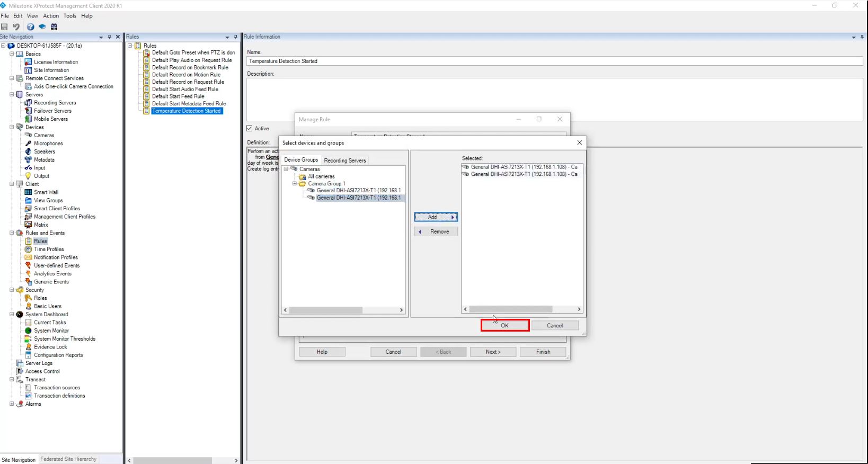
Task: Open Smart Wall icon
Action: coord(29,192)
